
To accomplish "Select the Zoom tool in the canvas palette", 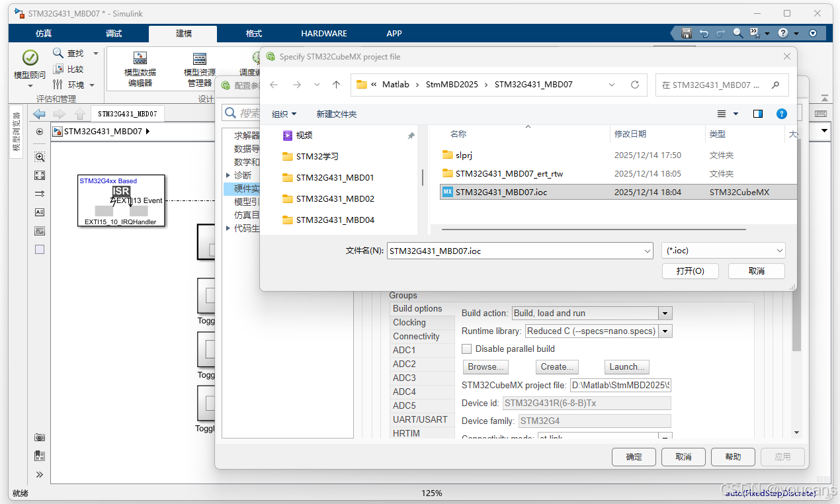I will coord(40,157).
